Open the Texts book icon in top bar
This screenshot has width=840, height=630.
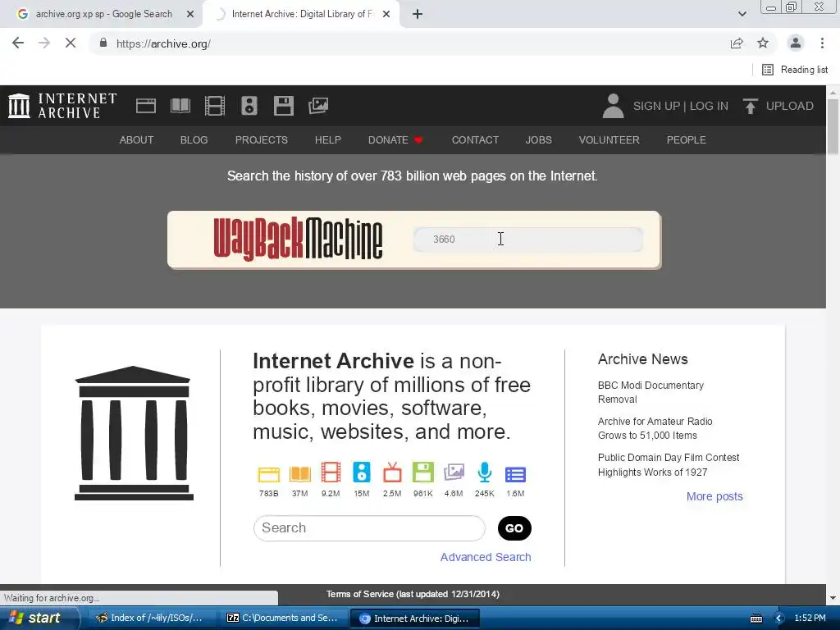point(180,106)
